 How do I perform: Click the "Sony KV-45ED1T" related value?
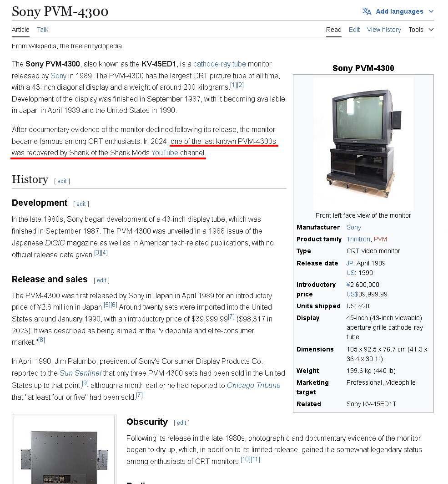click(x=371, y=404)
